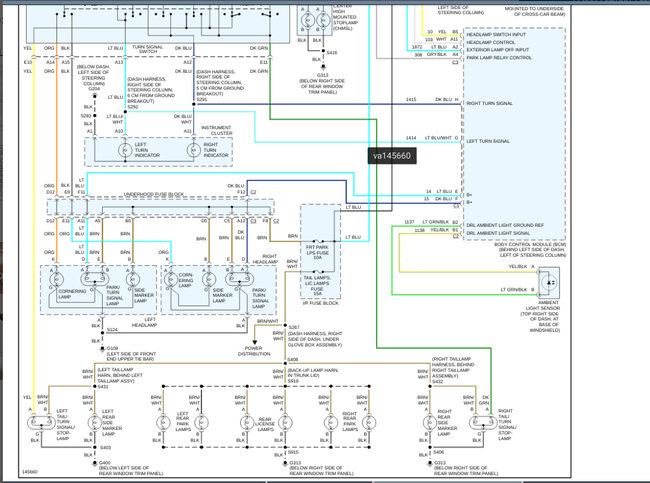Click the S403 splice label

(105, 447)
